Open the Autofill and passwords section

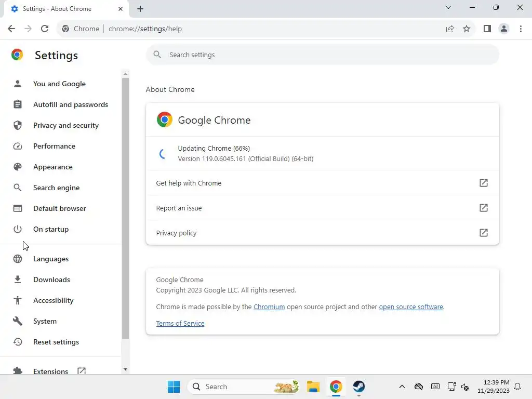pos(71,104)
